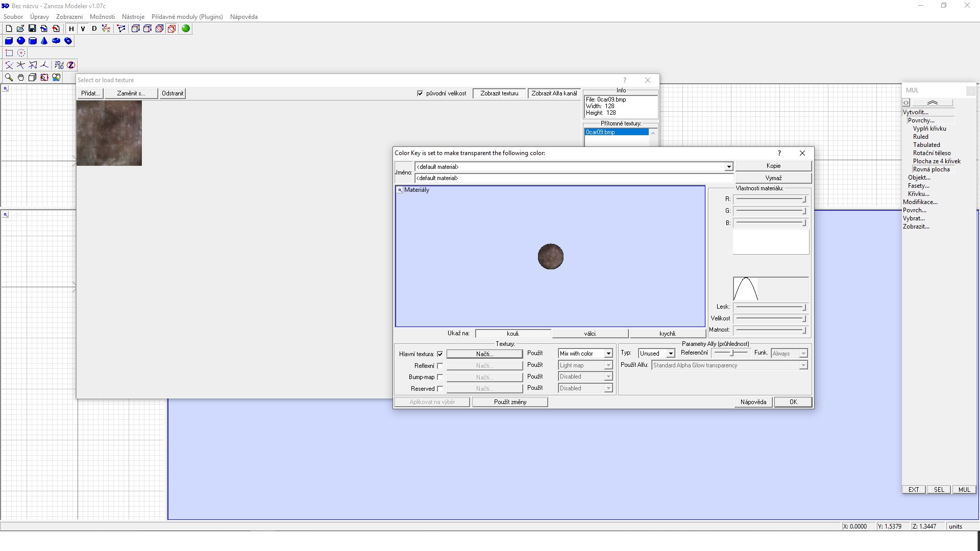This screenshot has width=980, height=551.
Task: Open the Nástroje menu
Action: [133, 17]
